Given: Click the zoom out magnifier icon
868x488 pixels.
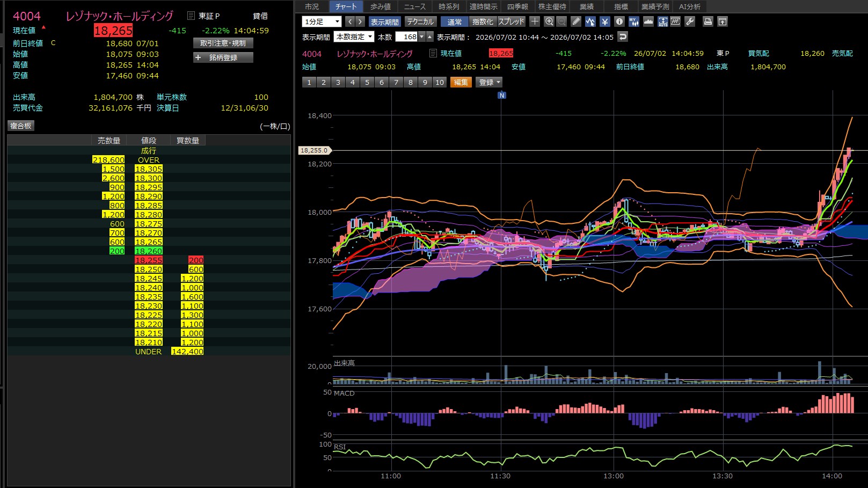Looking at the screenshot, I should tap(561, 21).
